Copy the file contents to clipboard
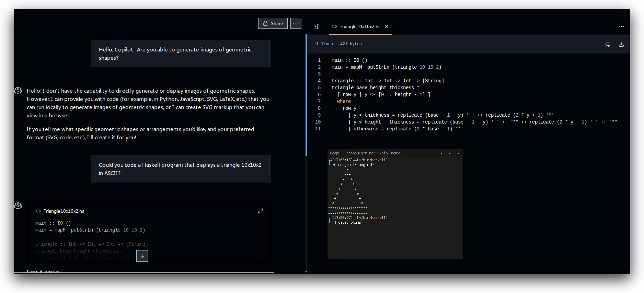This screenshot has height=293, width=644. [607, 44]
